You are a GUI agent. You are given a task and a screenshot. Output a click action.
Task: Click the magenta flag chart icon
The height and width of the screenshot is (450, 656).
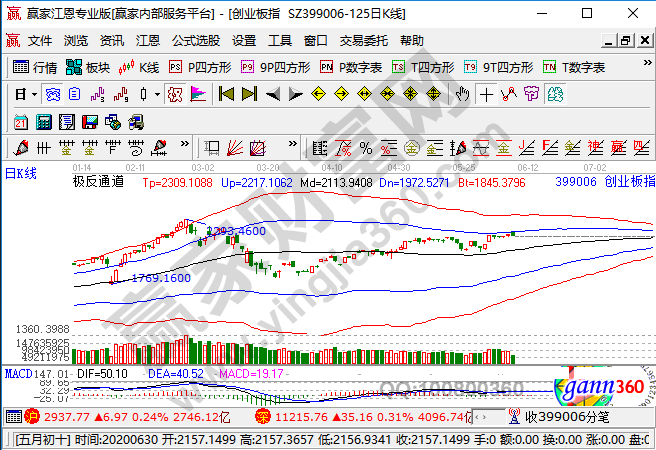pyautogui.click(x=198, y=95)
